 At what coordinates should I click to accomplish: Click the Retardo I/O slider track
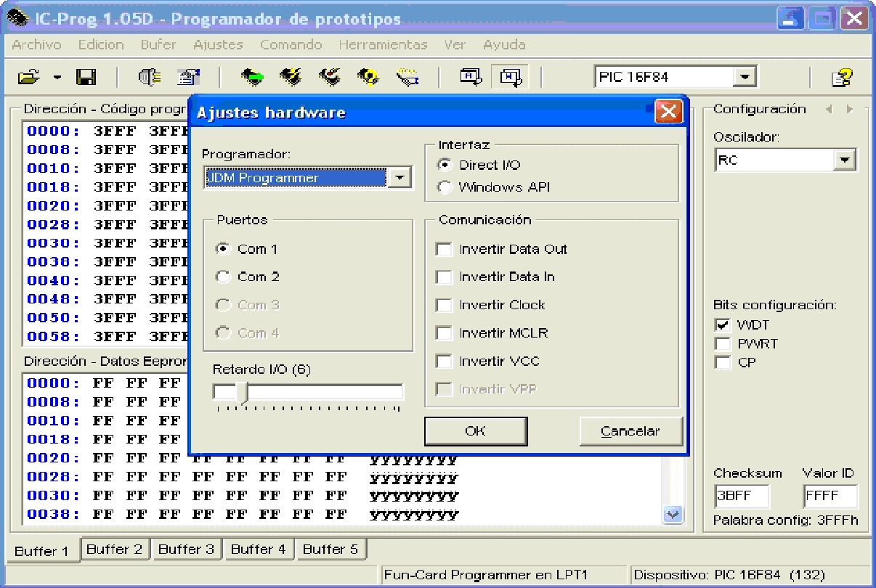(x=307, y=393)
